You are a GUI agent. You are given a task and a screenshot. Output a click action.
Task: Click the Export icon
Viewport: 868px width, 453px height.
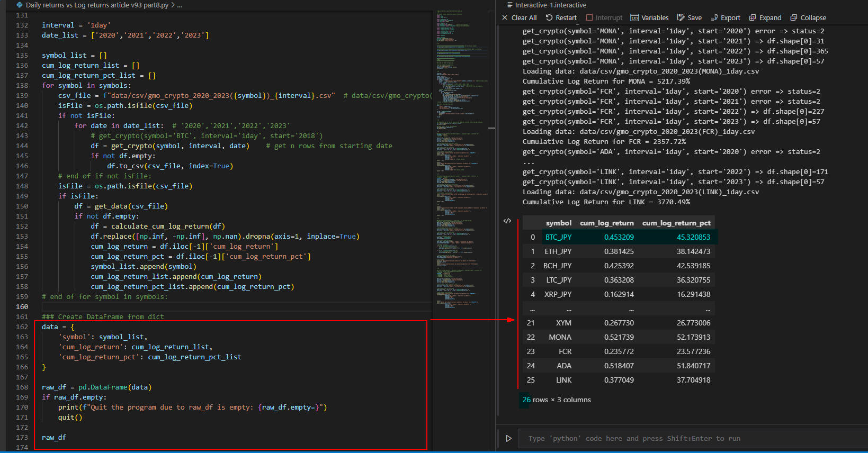714,17
